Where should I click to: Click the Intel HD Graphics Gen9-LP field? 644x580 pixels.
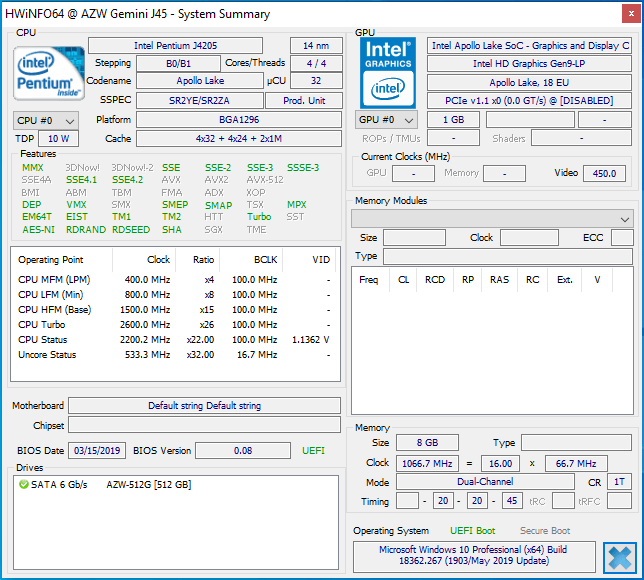click(x=529, y=64)
